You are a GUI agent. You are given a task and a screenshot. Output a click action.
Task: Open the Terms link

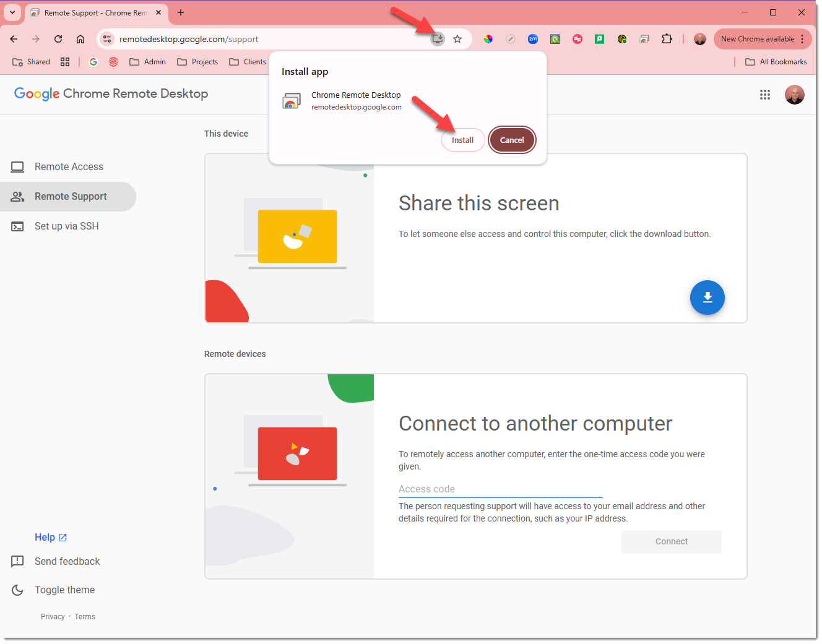(85, 617)
